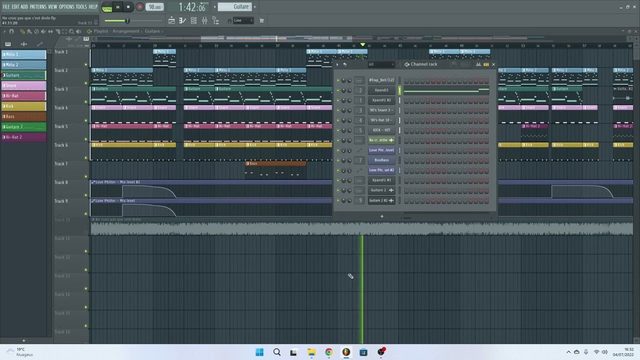Screen dimensions: 640x360
Task: Click the trash icon beside the snap selector
Action: pyautogui.click(x=262, y=20)
